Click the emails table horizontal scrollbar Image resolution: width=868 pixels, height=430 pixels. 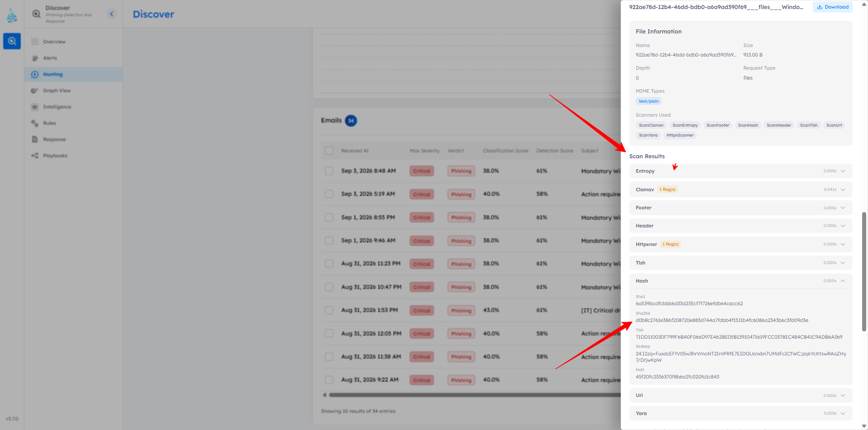point(475,395)
